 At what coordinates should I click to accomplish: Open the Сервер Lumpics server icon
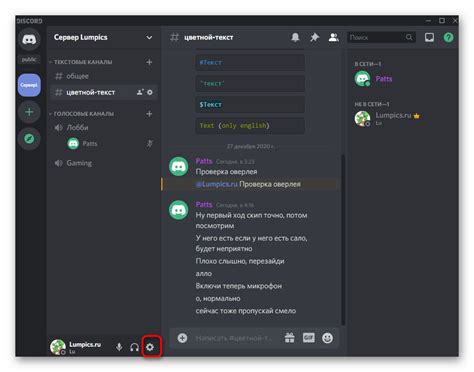coord(29,85)
